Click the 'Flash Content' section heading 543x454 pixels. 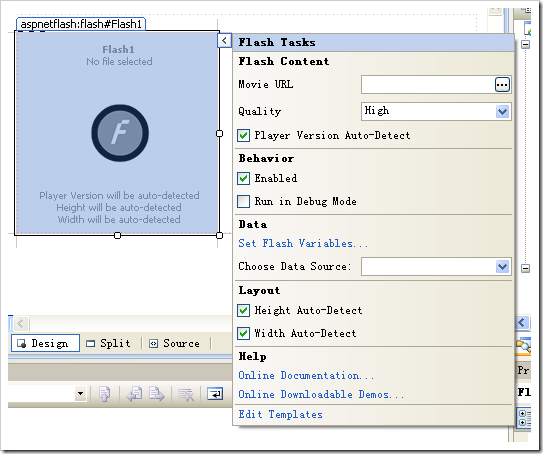(284, 61)
